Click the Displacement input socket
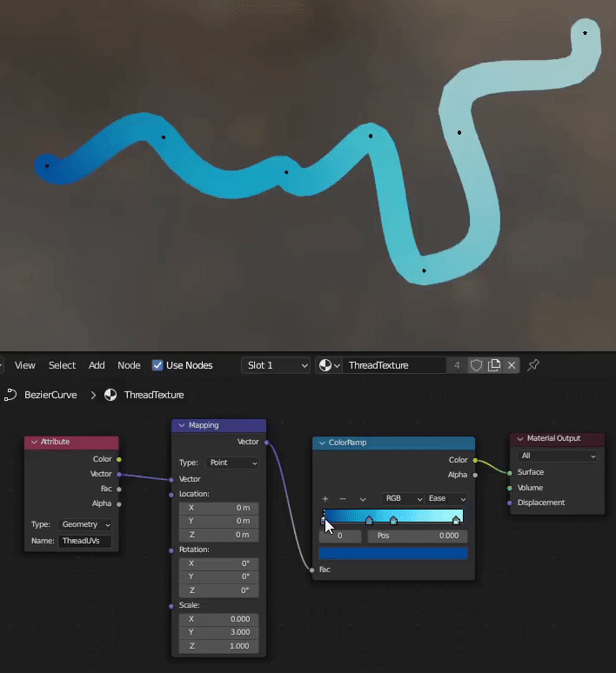The width and height of the screenshot is (616, 673). (510, 503)
